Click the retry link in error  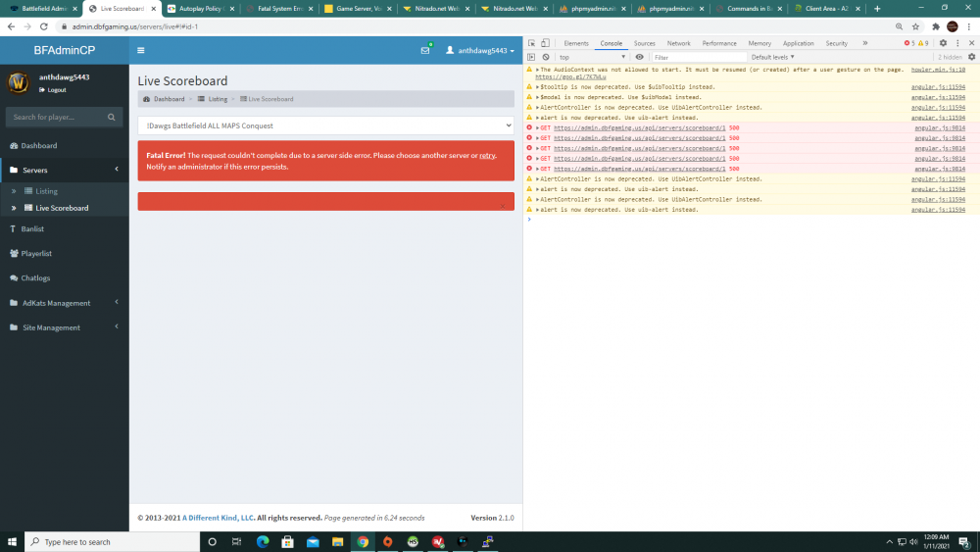487,156
